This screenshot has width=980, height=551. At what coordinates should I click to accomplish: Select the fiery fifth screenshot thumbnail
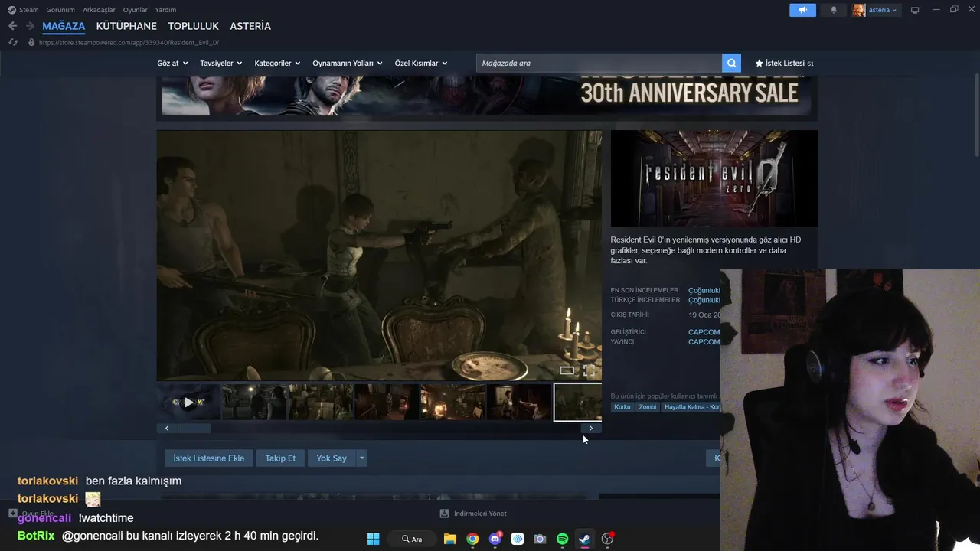(453, 403)
